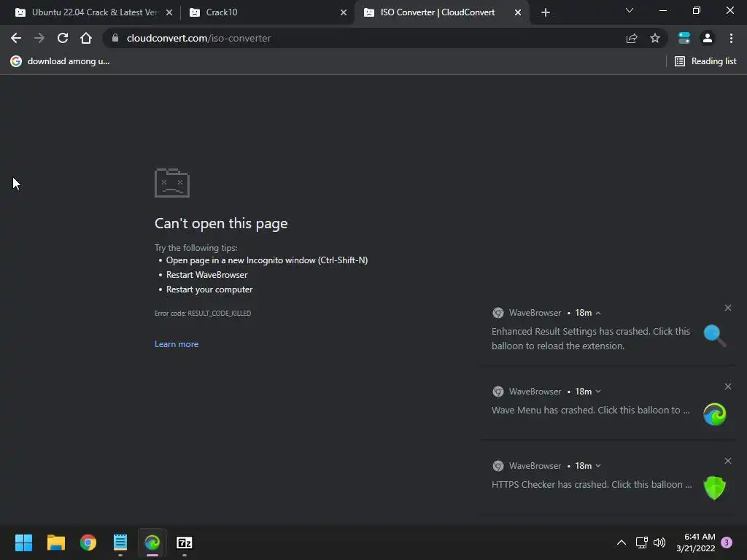747x560 pixels.
Task: Open 7-Zip from the taskbar
Action: pyautogui.click(x=185, y=542)
